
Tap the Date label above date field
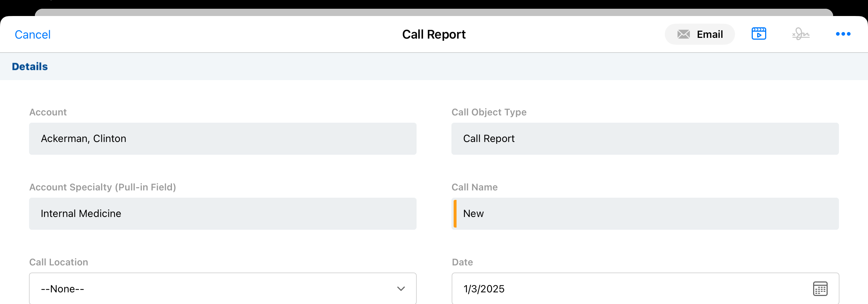point(462,262)
